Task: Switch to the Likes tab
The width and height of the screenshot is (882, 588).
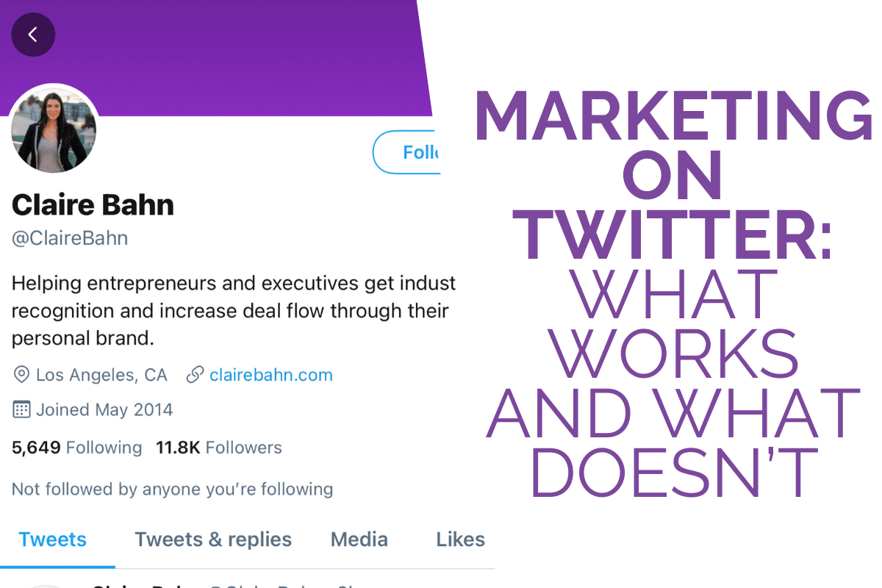Action: [x=460, y=539]
